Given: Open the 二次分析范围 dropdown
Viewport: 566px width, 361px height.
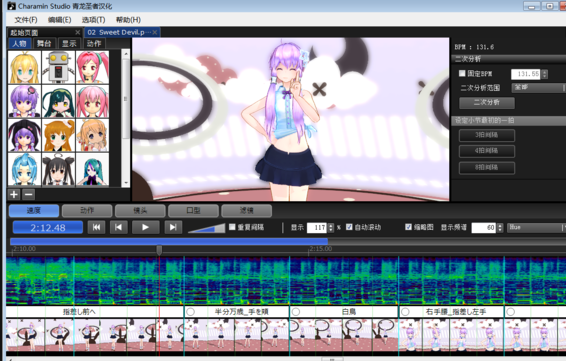Looking at the screenshot, I should [x=539, y=88].
